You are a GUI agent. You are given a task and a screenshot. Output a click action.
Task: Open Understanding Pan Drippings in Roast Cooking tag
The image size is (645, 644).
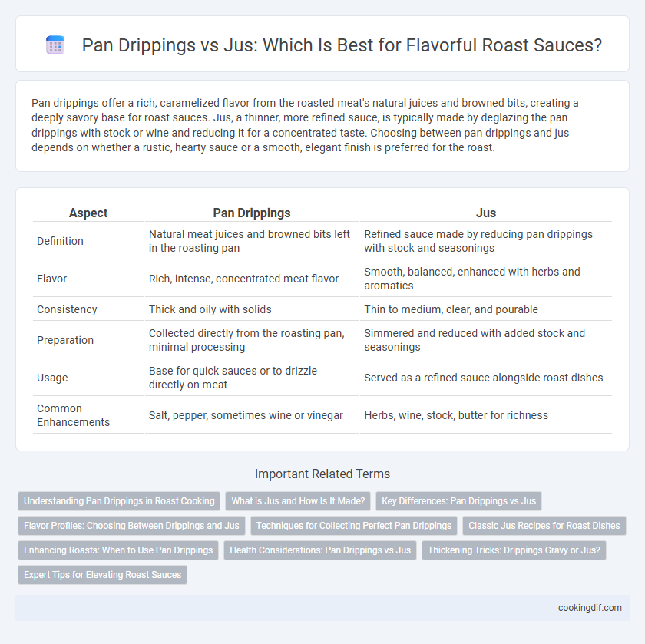click(x=119, y=501)
